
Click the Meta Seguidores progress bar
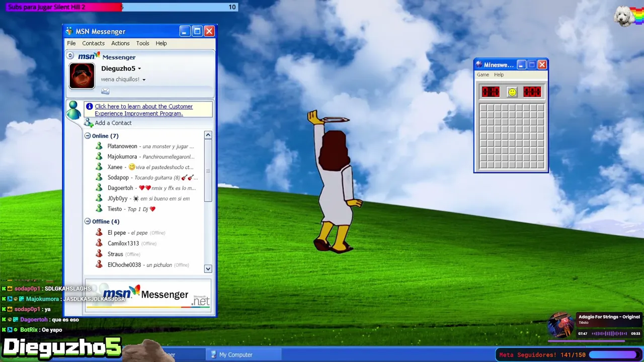(x=613, y=355)
